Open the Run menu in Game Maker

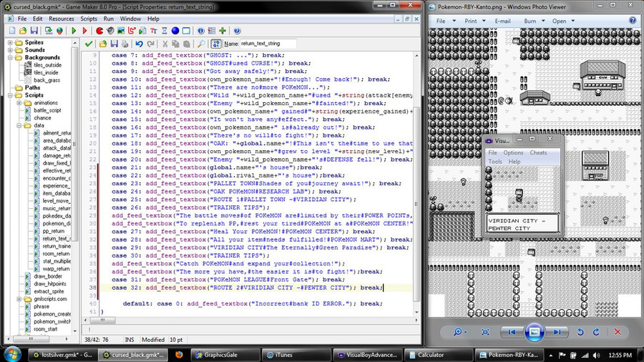click(x=109, y=19)
